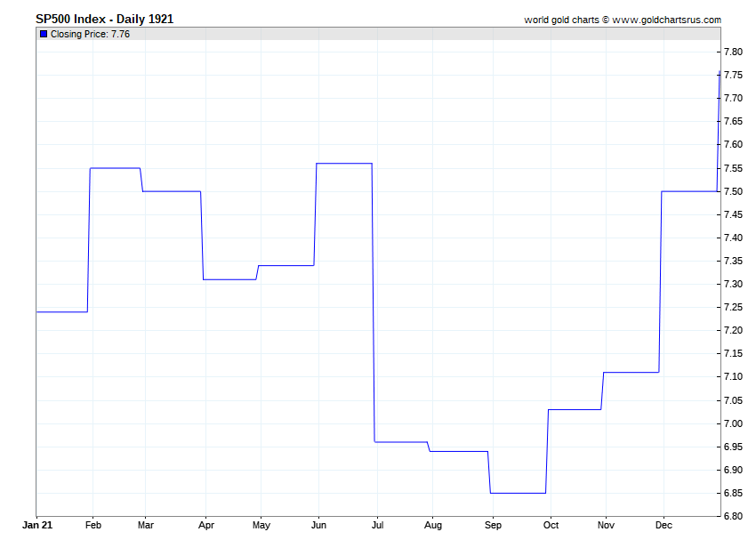Click the July plateau of the line at 6.96
This screenshot has height=548, width=756.
click(x=401, y=442)
